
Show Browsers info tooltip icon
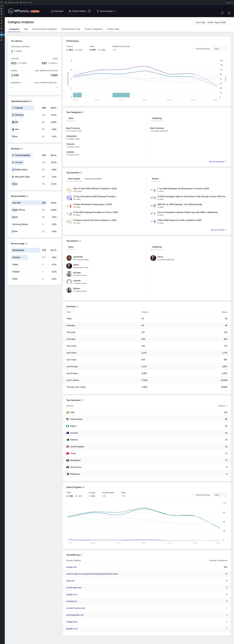22,149
